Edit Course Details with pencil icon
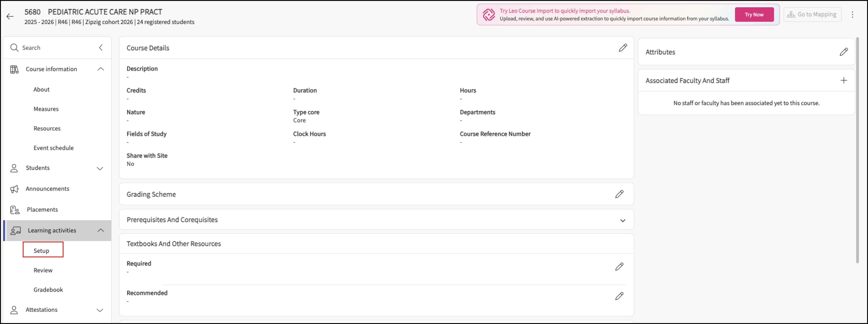Viewport: 868px width, 324px height. [x=623, y=48]
